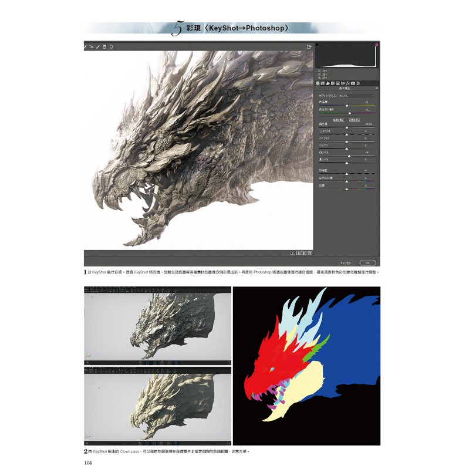Open the fx effects panel tab
Image resolution: width=476 pixels, height=476 pixels.
[x=348, y=83]
